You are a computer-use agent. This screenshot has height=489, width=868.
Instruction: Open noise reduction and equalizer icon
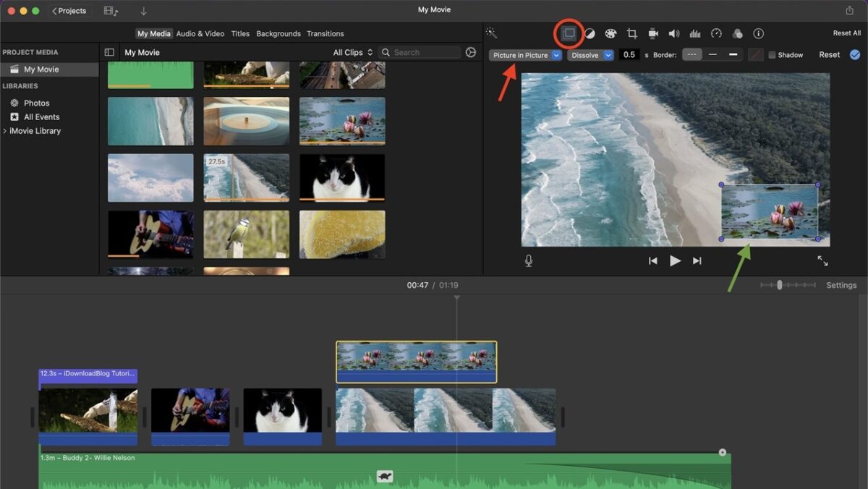pos(695,34)
